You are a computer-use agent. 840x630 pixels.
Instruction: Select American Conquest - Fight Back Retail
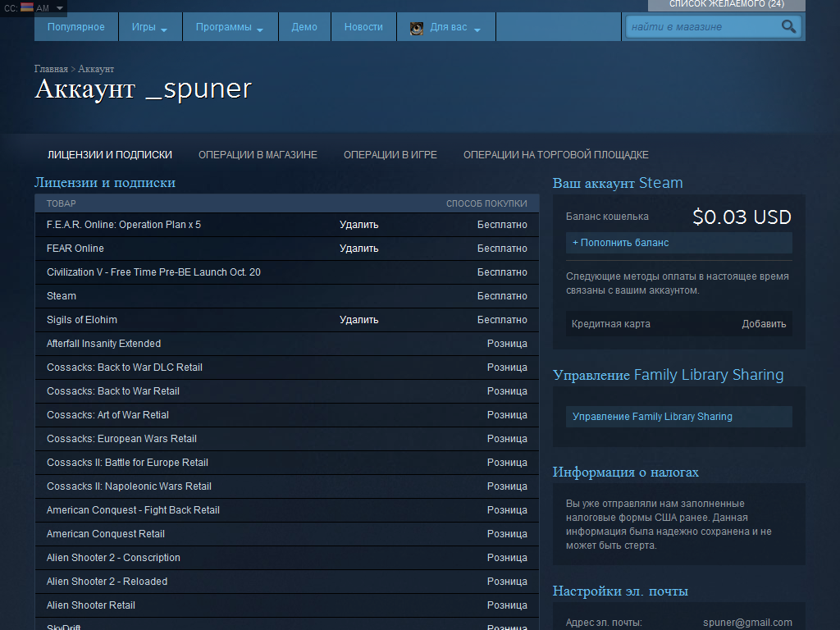[286, 510]
